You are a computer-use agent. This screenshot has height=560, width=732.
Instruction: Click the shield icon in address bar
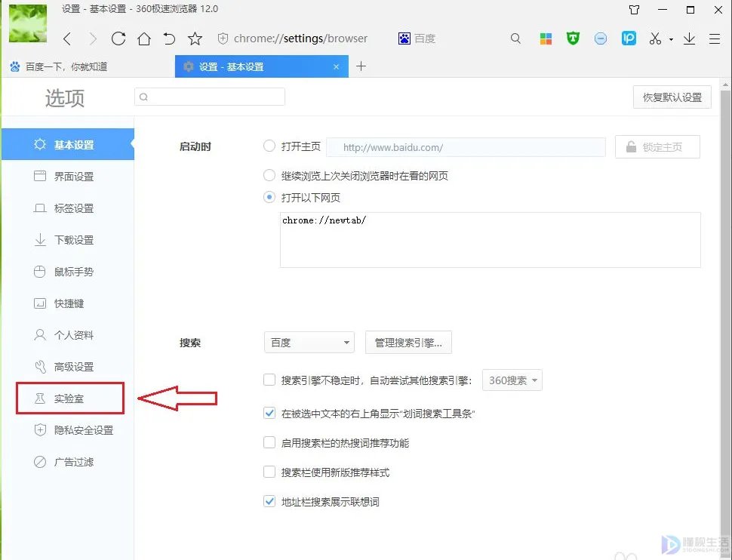click(x=223, y=38)
